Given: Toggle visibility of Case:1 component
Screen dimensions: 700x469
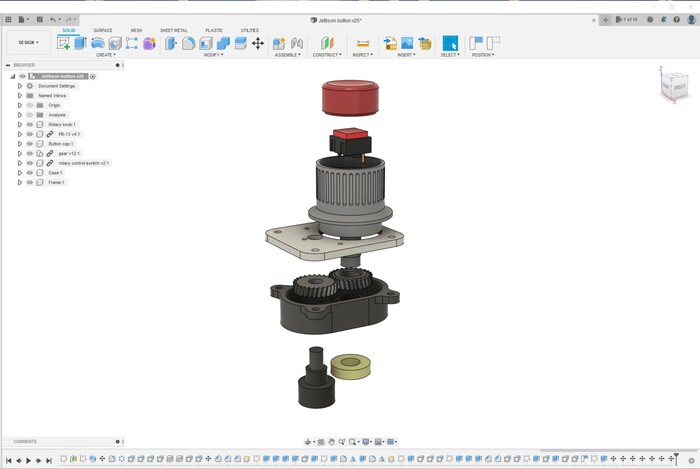Looking at the screenshot, I should [x=29, y=173].
